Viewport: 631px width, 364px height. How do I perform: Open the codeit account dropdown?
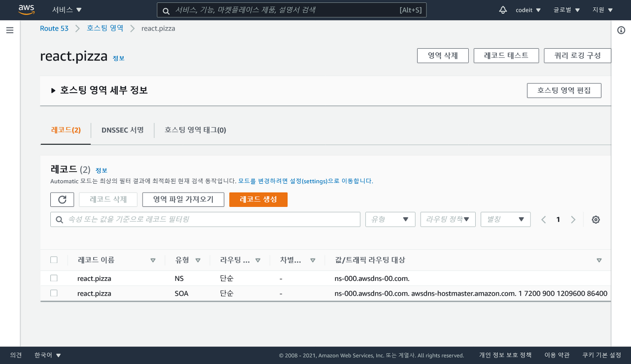[528, 10]
